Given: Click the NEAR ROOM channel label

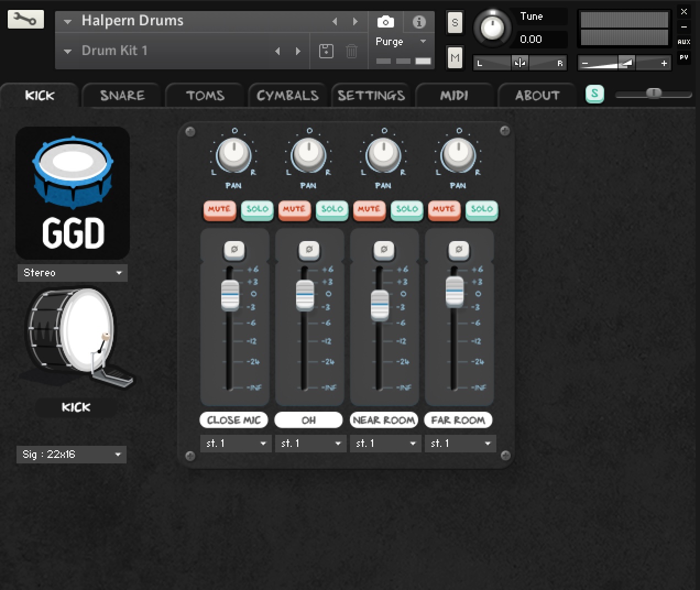Looking at the screenshot, I should pos(384,420).
